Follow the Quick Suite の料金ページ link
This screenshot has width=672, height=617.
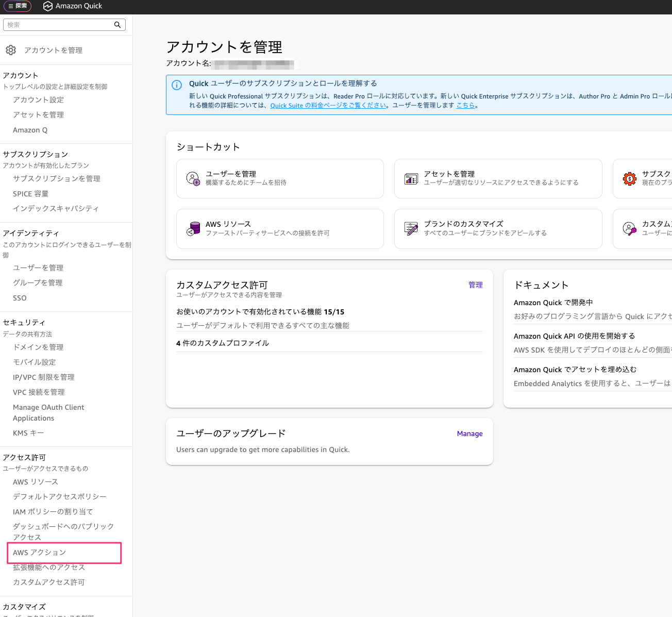tap(328, 106)
